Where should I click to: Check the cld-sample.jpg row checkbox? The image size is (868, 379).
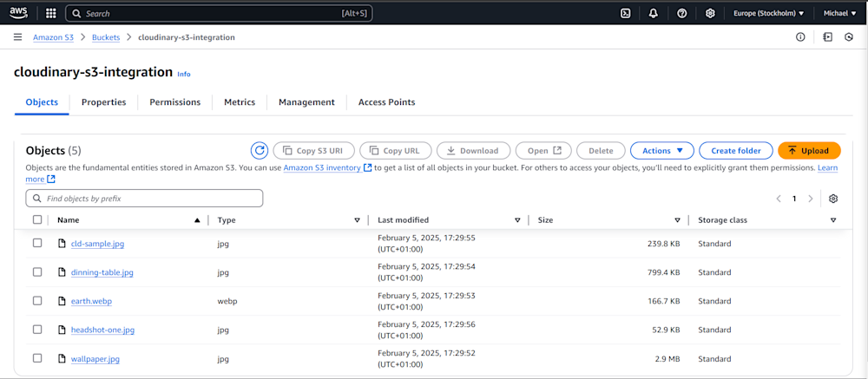click(x=37, y=243)
